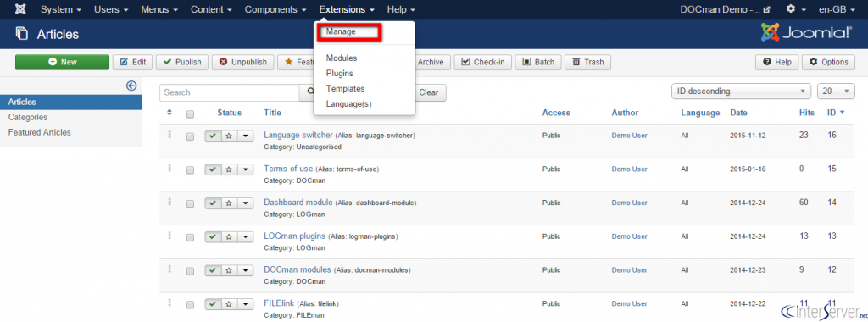Open the System menu
Screen dimensions: 868x322
coord(61,9)
